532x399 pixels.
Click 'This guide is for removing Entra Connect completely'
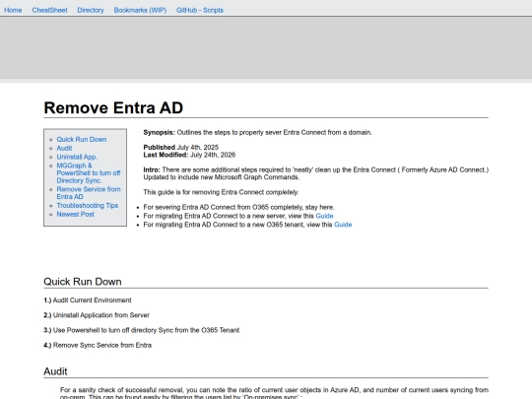point(221,192)
